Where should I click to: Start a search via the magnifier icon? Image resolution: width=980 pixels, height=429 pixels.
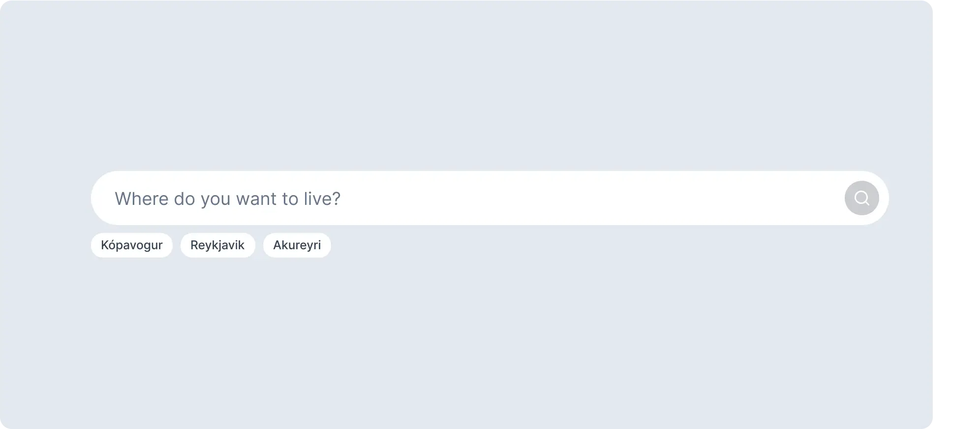861,198
